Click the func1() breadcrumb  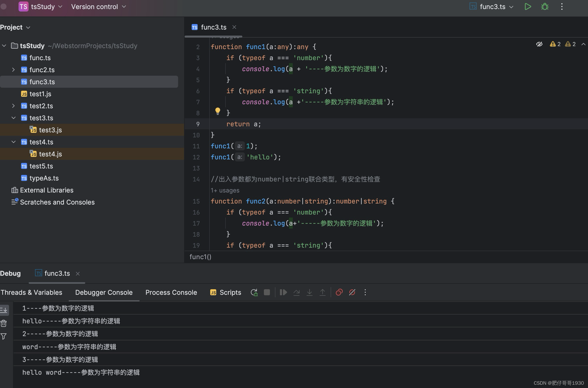[200, 257]
